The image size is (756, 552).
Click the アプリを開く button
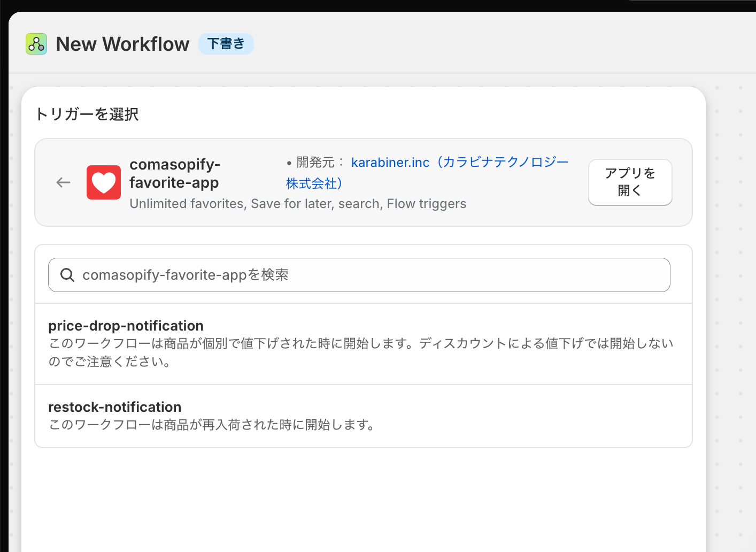tap(630, 182)
